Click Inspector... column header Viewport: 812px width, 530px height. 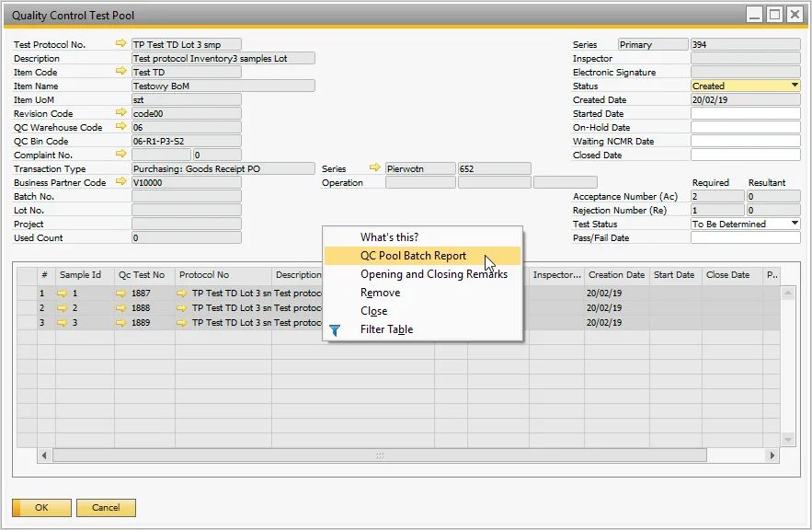(556, 275)
